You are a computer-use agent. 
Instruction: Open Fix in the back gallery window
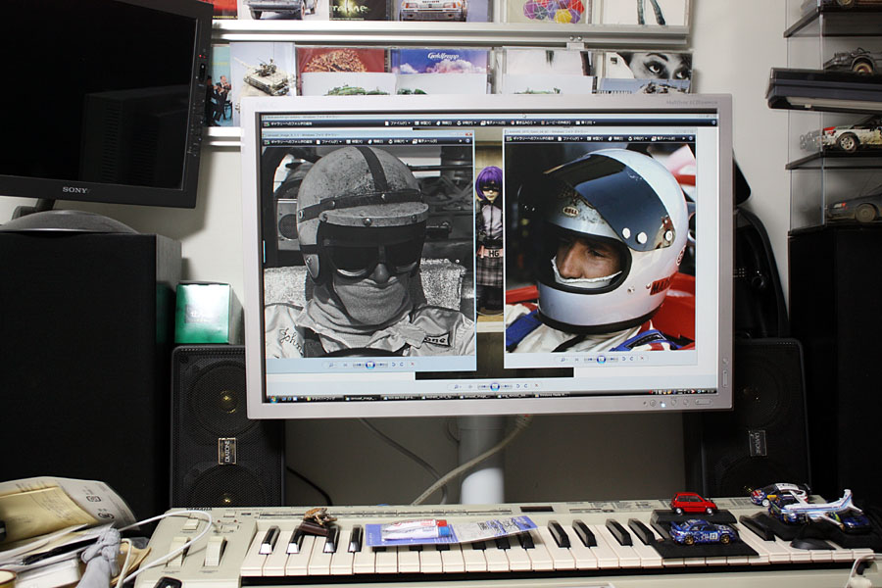424,122
